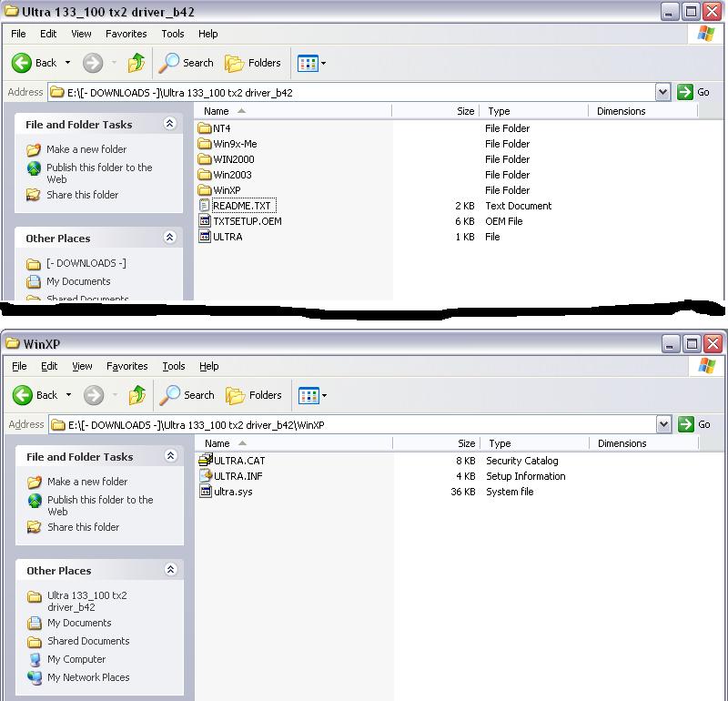Click Go arrow button in WinXP window

coord(686,424)
